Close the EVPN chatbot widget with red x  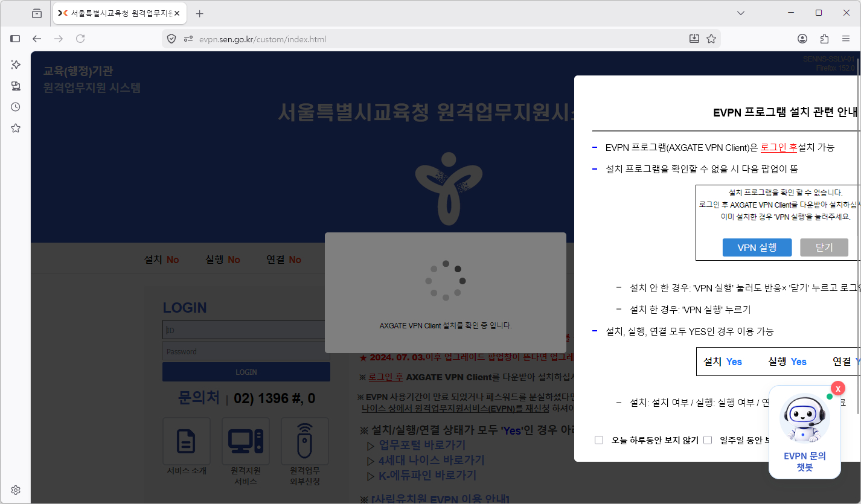pos(838,389)
